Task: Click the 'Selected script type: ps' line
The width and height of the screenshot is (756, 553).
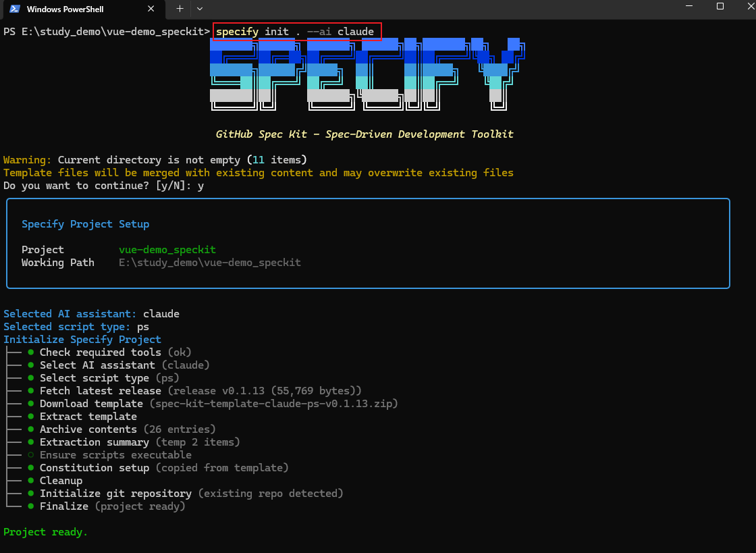Action: [x=76, y=326]
